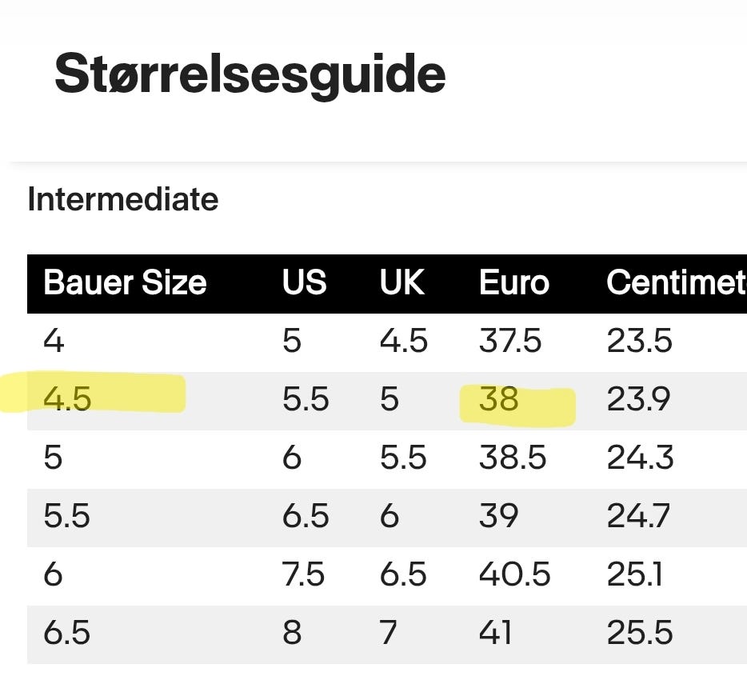Click the 23.9 centimeter value

click(x=638, y=398)
